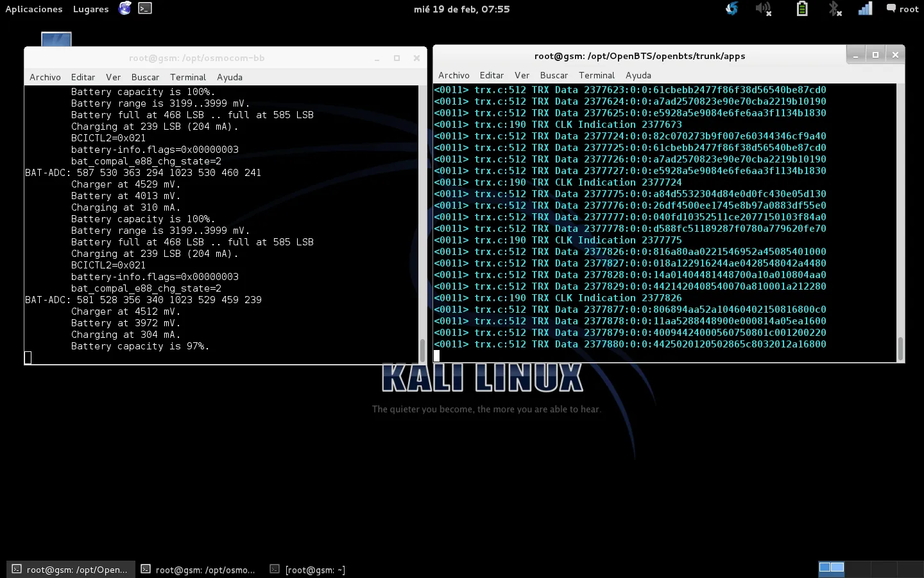Maximize the osmocom-bb terminal window

tap(397, 58)
